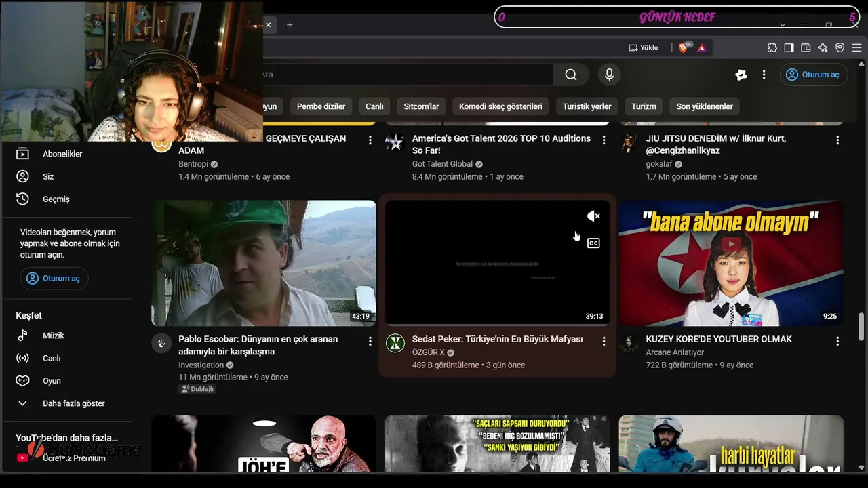Select the Canlı filter chip
The width and height of the screenshot is (868, 488).
[374, 106]
